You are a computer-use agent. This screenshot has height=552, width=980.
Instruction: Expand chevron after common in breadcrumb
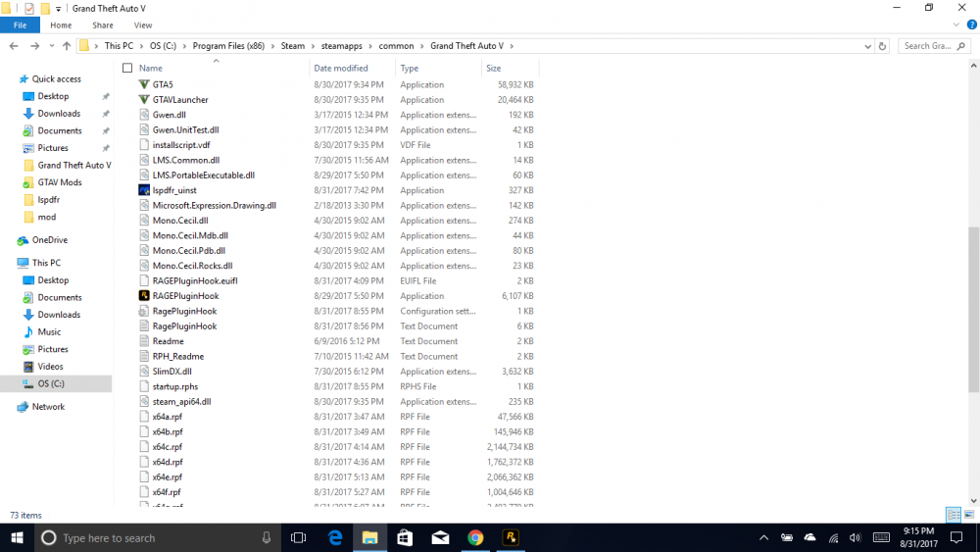coord(421,46)
